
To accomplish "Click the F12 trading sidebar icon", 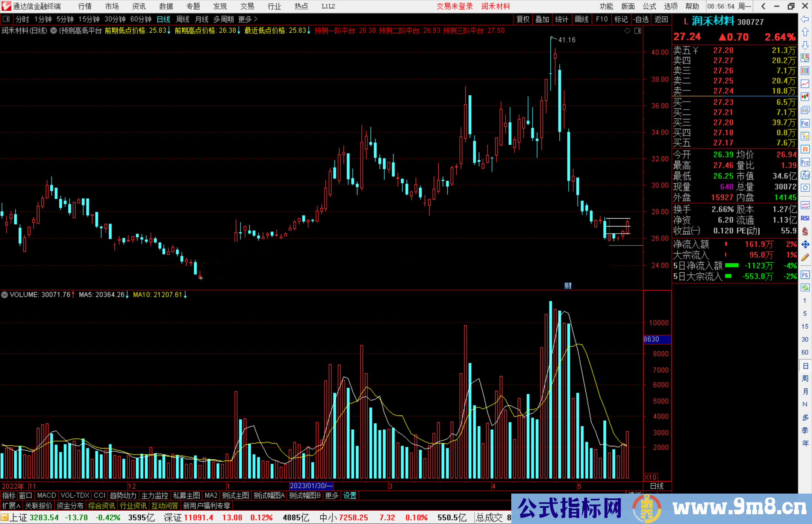I will point(805,162).
